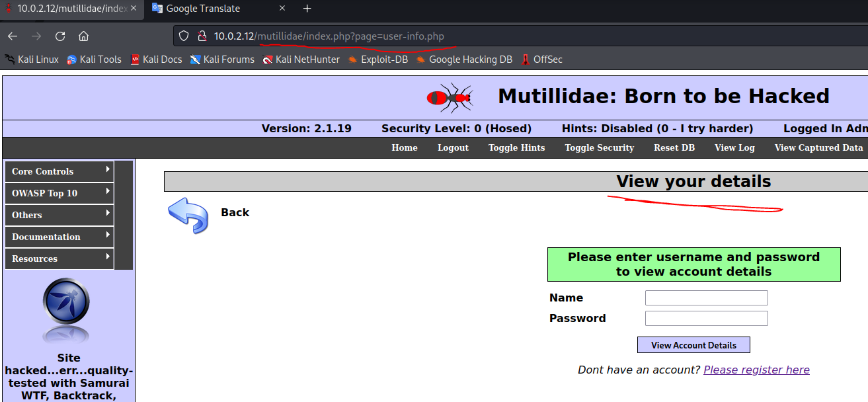Click the View Account Details button
This screenshot has height=402, width=868.
tap(693, 345)
